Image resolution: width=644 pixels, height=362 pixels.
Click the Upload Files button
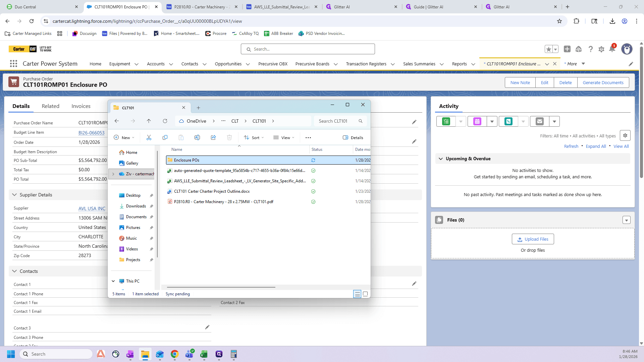(533, 239)
